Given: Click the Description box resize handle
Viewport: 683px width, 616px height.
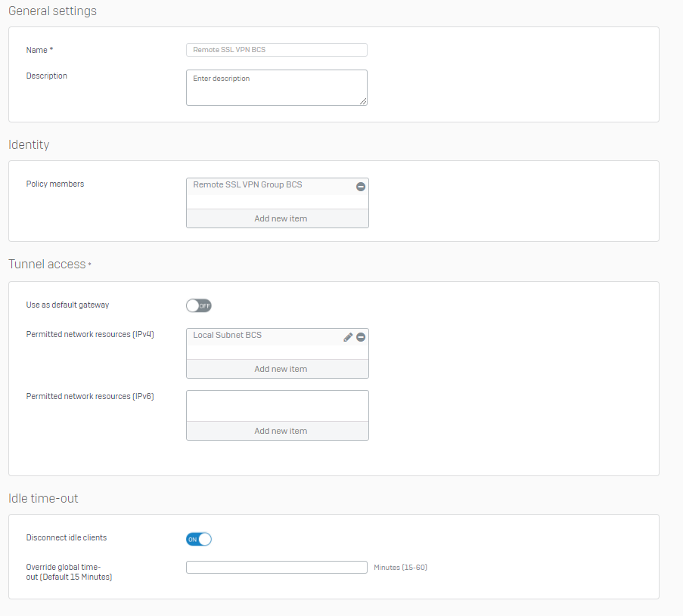Looking at the screenshot, I should [363, 101].
